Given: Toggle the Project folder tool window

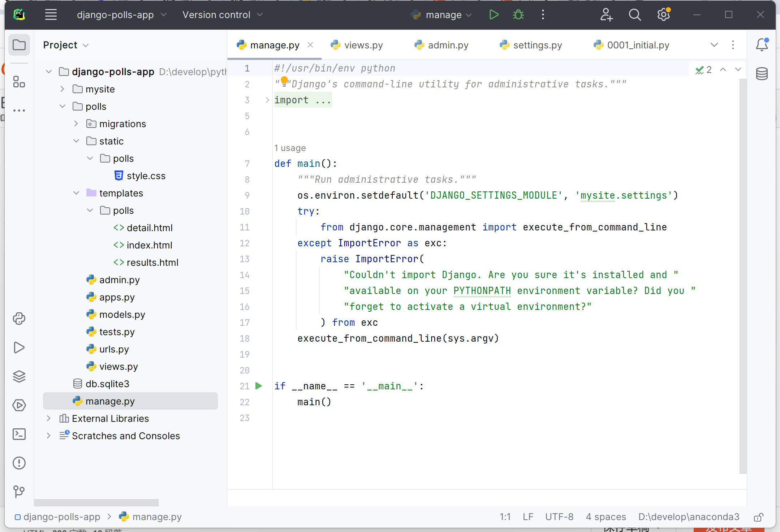Looking at the screenshot, I should [x=19, y=45].
